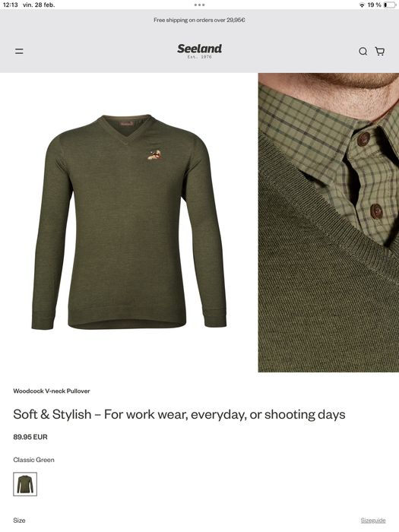Tap the Seeland logo to go home
This screenshot has height=532, width=399.
click(199, 51)
